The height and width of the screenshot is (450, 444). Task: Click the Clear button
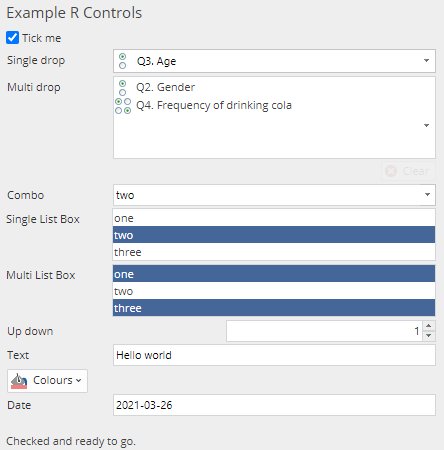[408, 171]
